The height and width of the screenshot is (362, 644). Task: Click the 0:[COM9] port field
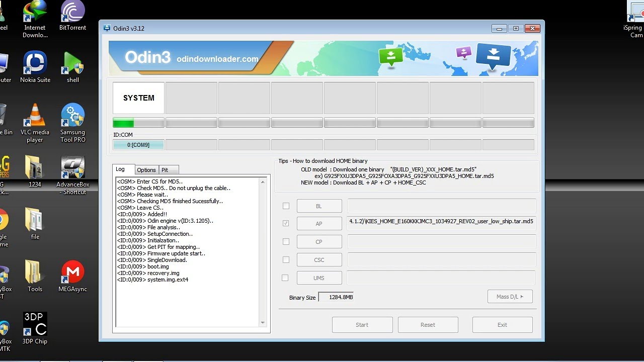click(138, 145)
